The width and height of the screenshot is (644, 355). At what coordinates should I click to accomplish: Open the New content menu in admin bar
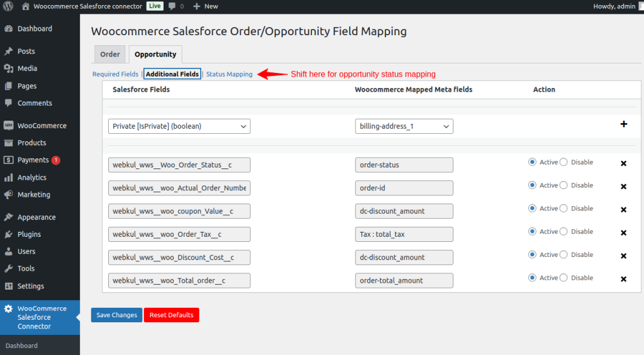206,6
